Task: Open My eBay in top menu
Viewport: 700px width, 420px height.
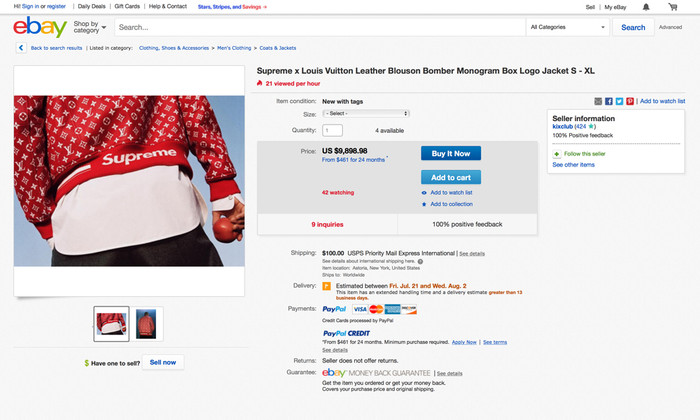Action: click(615, 7)
